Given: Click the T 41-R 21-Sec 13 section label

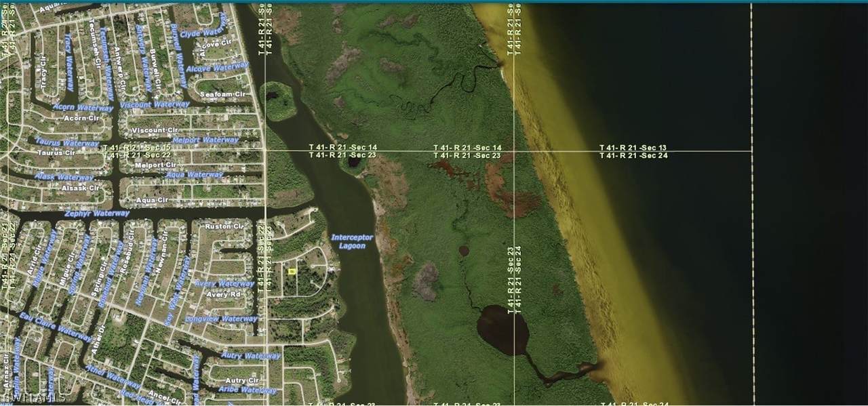Looking at the screenshot, I should 633,147.
